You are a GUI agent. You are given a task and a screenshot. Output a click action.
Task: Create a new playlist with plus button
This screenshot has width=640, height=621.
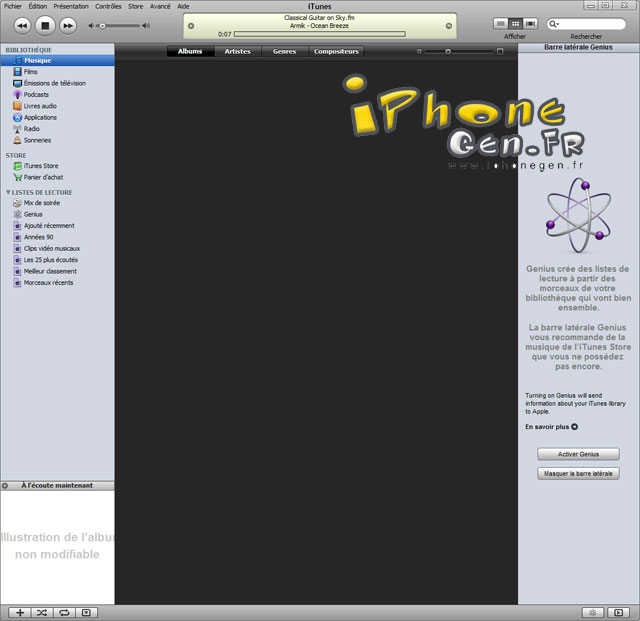coord(20,612)
